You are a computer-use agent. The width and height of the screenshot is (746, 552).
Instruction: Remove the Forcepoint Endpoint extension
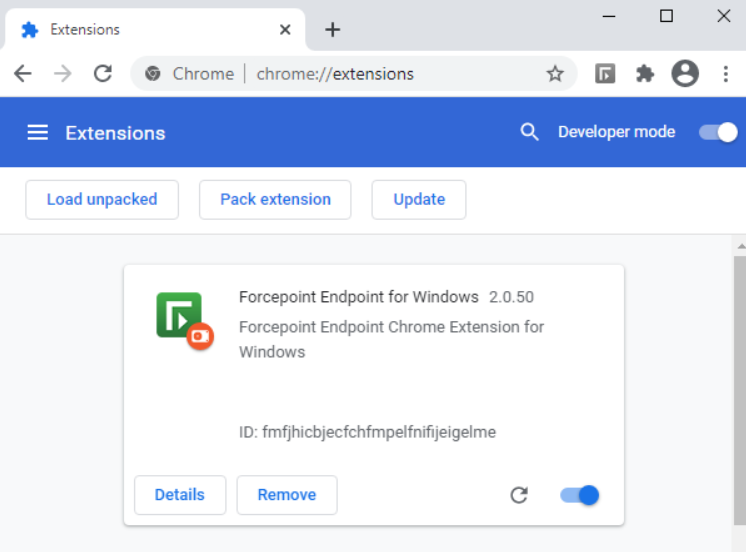coord(287,495)
